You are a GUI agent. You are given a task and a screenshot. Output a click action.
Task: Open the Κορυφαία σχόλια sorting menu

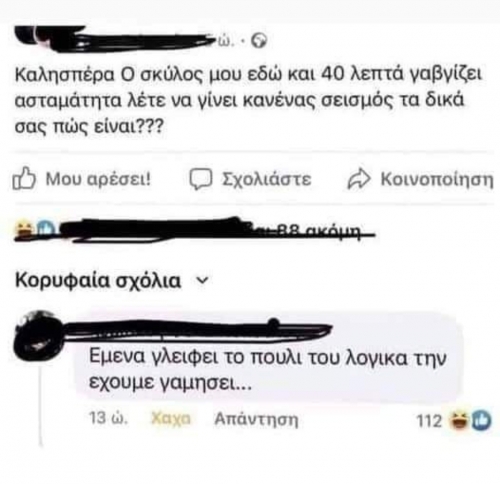click(98, 281)
